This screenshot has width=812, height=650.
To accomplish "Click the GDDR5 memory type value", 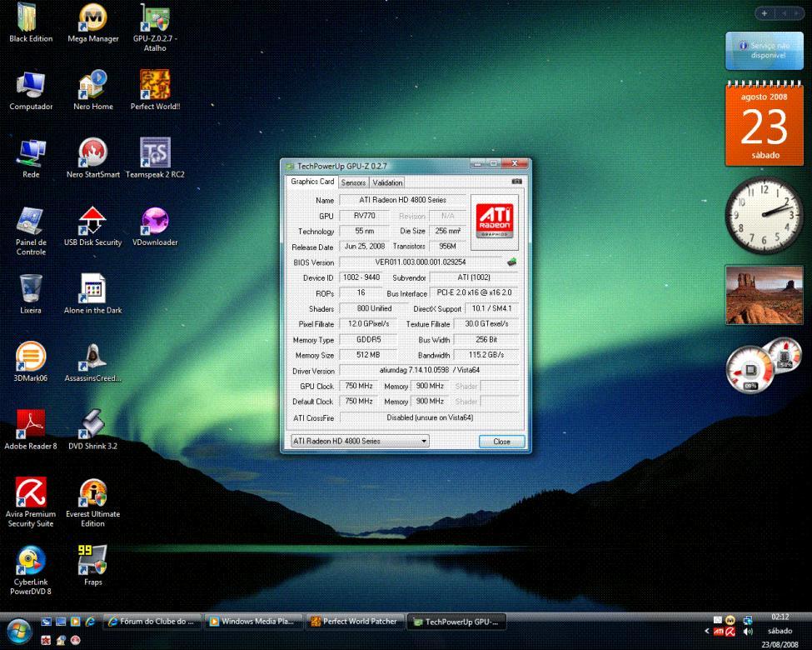I will click(x=368, y=339).
